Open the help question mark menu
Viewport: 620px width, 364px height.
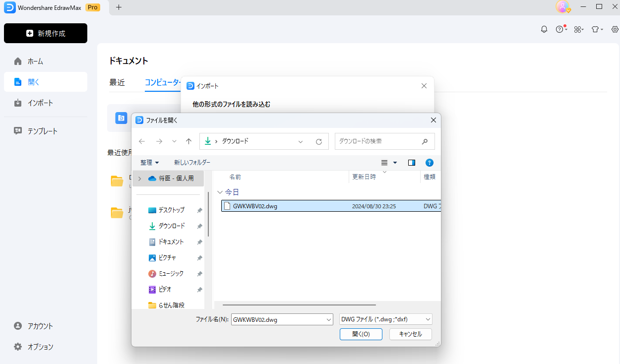click(x=561, y=29)
